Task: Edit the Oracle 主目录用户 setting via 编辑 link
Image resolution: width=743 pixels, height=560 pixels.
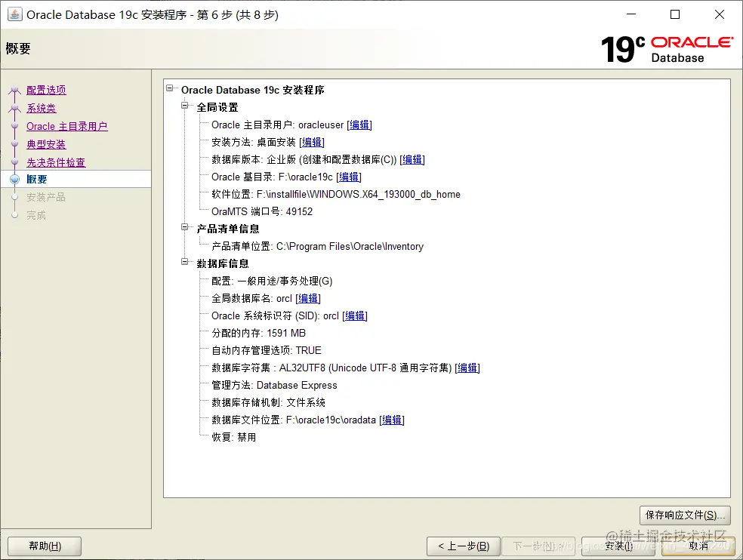Action: 359,124
